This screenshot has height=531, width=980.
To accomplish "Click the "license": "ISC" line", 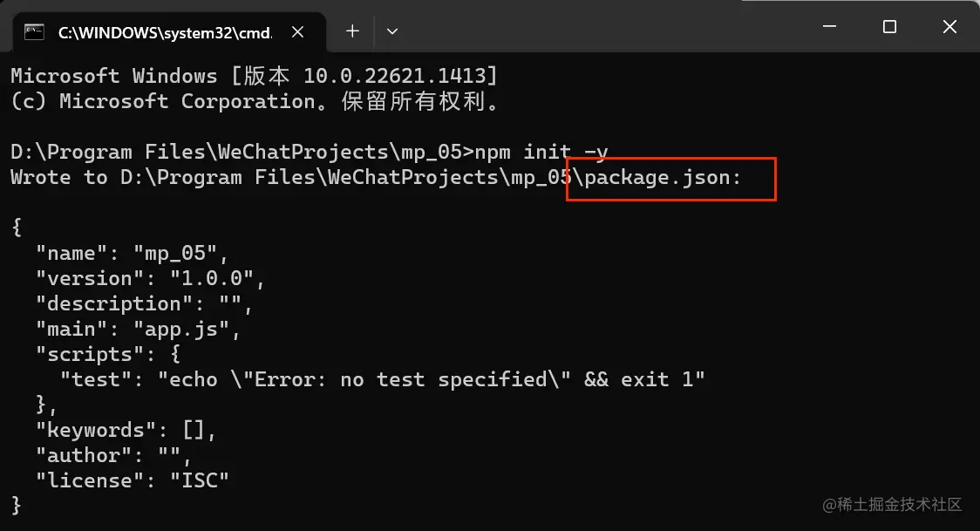I will [132, 480].
